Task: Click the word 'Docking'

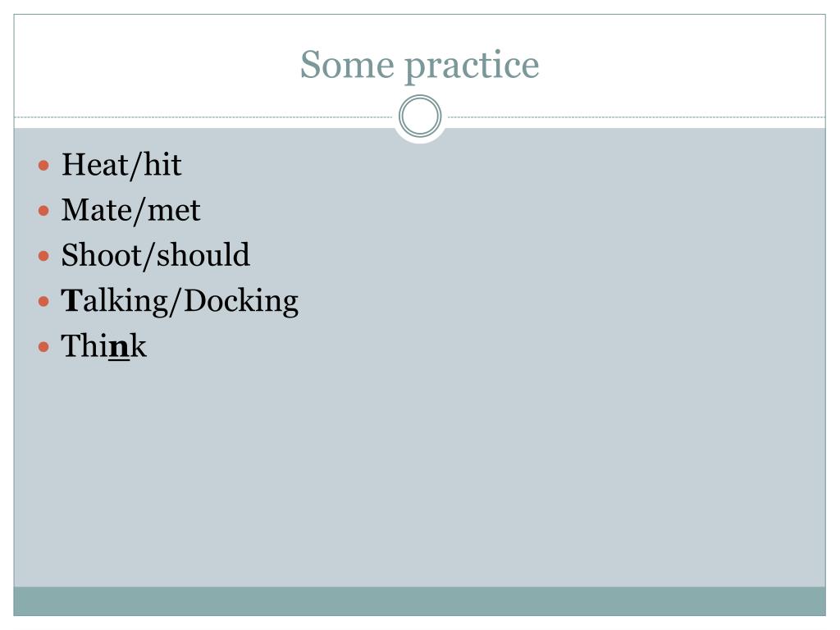Action: point(241,302)
